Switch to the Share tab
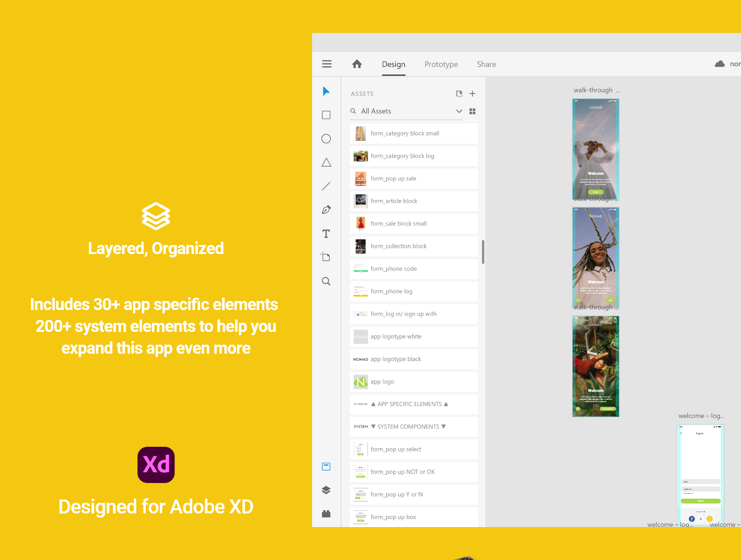The image size is (741, 560). (486, 64)
